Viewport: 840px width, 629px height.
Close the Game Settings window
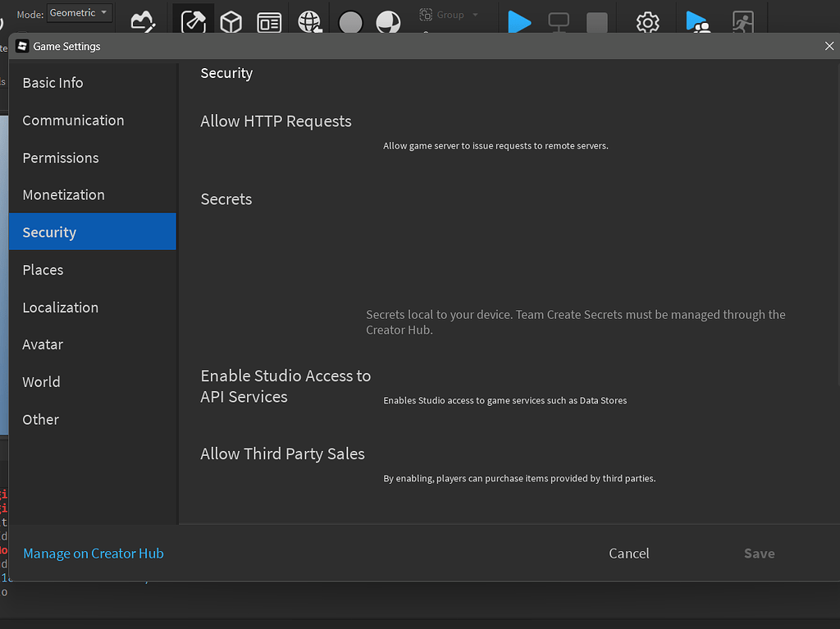point(829,46)
